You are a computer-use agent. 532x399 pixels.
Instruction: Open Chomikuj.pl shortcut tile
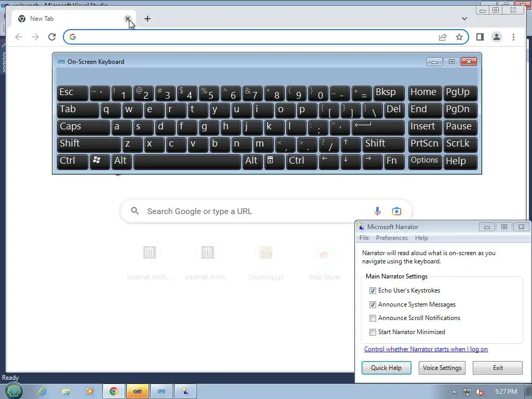[265, 262]
